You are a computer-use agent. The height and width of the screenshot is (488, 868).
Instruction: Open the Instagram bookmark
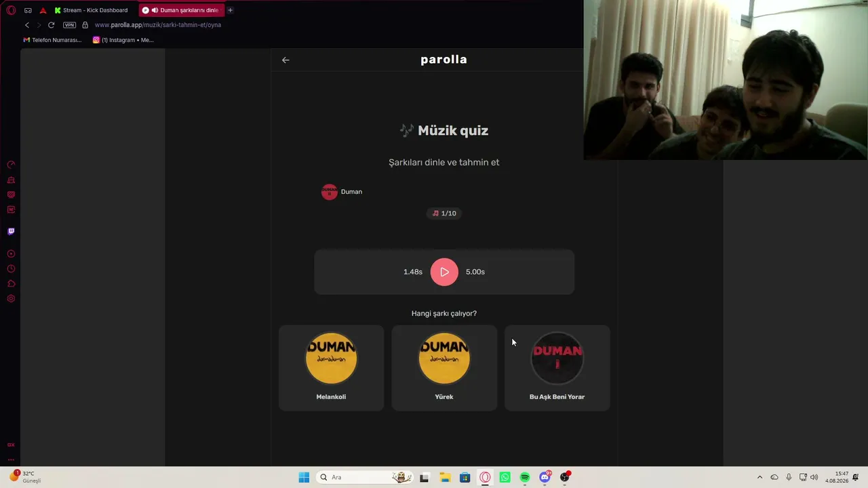[123, 40]
